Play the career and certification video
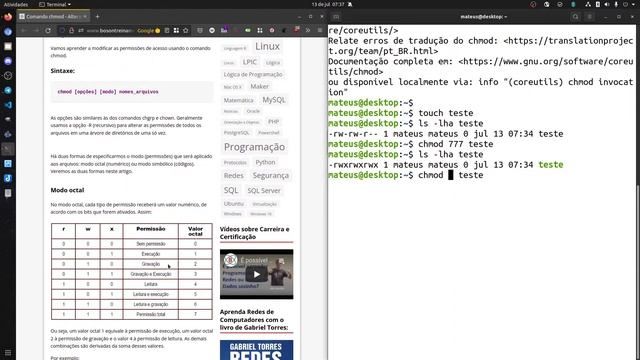Screen dimensions: 640x360 [x=256, y=274]
